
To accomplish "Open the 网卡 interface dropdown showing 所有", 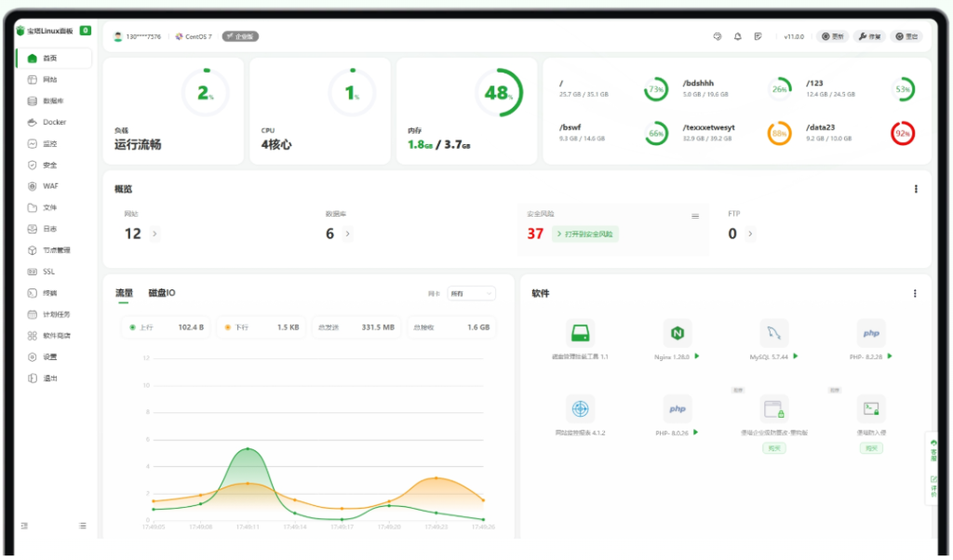I will pos(471,293).
